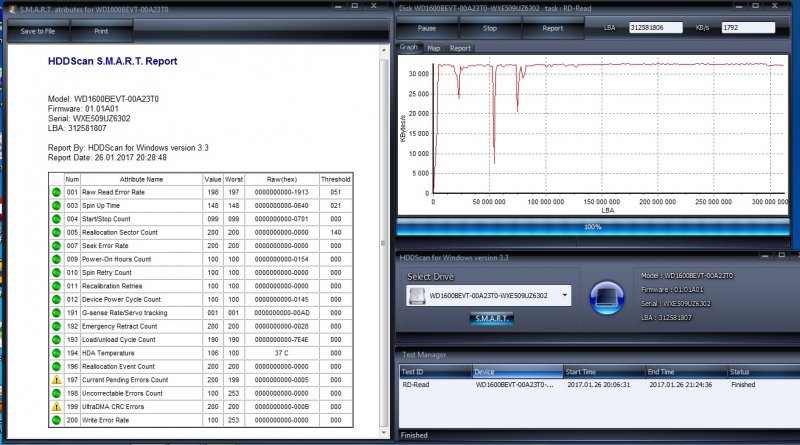Pause the running RD-Read scan
800x445 pixels.
(x=427, y=28)
